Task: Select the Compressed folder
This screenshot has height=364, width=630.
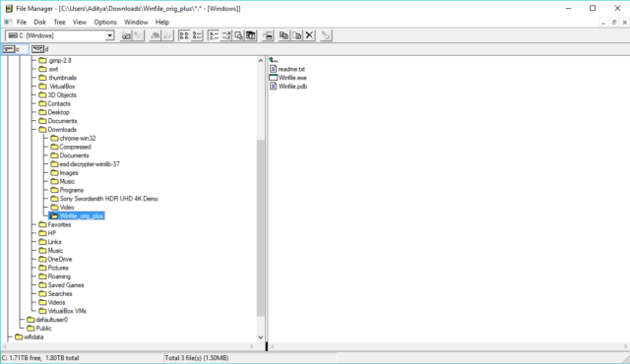Action: [71, 147]
